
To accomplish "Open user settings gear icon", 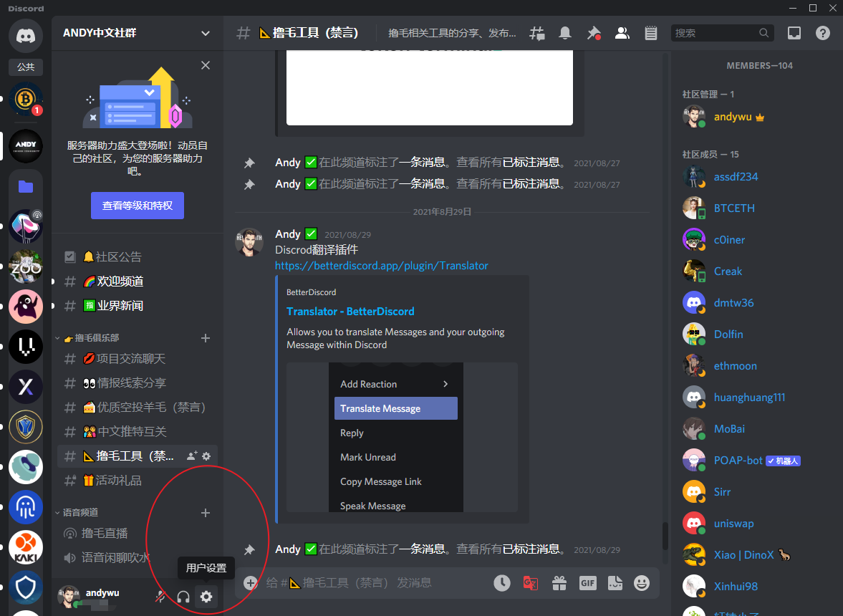I will [x=206, y=597].
